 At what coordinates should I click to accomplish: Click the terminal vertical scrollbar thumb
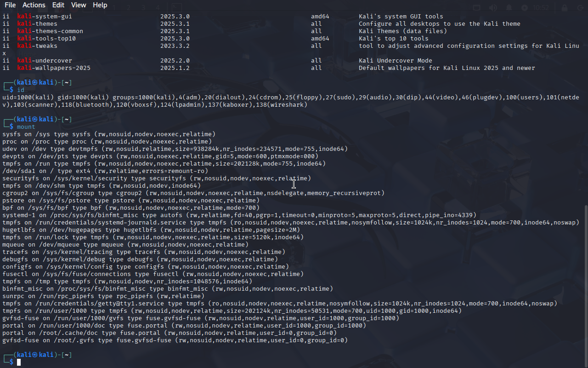(x=585, y=285)
